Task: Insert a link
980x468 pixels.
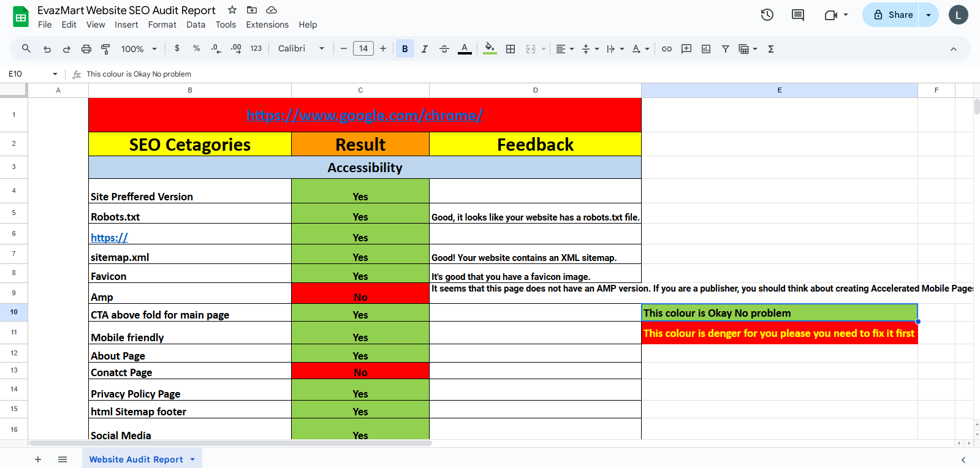Action: [x=667, y=49]
